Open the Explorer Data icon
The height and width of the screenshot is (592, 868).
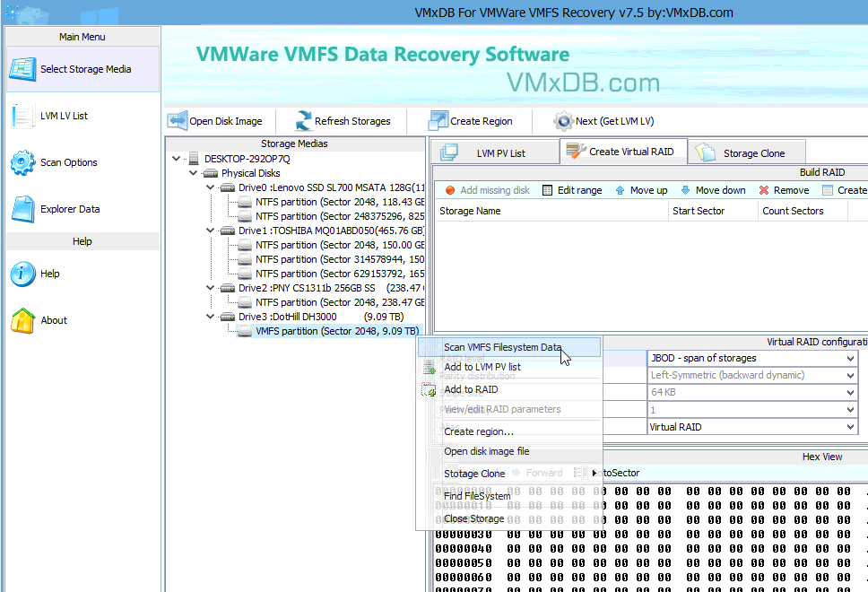22,209
